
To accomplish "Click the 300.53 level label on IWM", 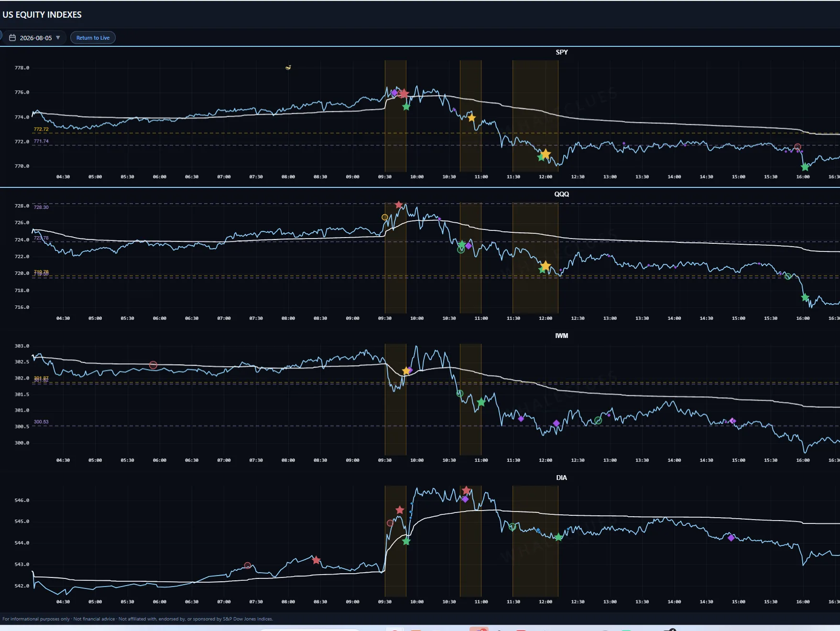I will (41, 422).
